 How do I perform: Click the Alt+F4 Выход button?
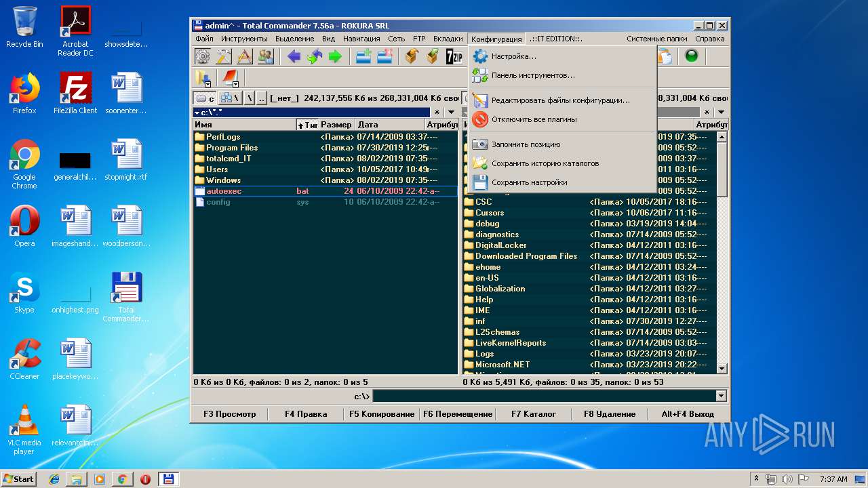[x=688, y=414]
